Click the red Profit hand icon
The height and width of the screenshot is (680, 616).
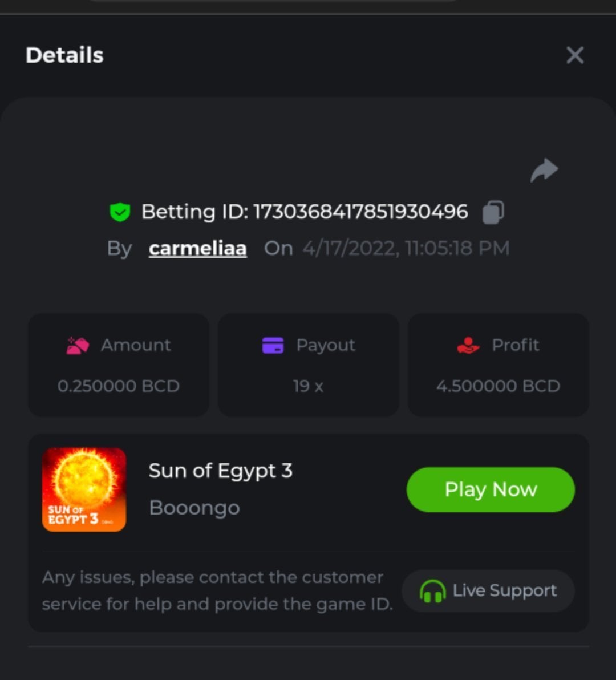point(468,345)
